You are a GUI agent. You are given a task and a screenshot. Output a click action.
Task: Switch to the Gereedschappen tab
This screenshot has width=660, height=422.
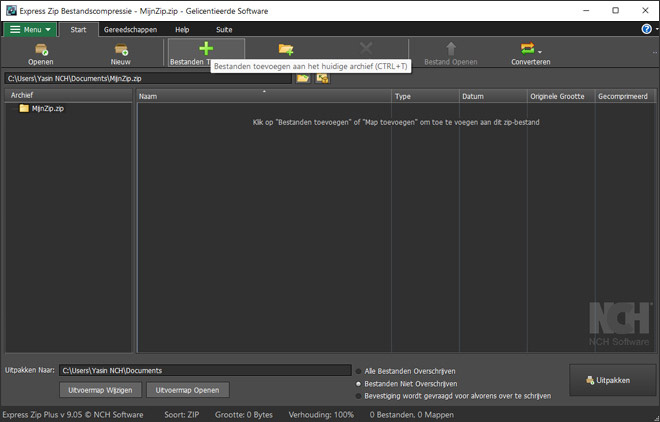[x=130, y=29]
